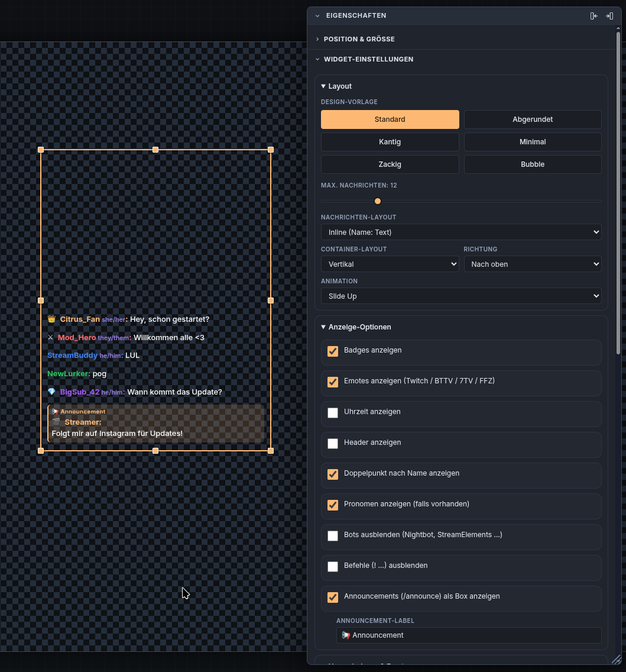Click the resize grip at panel bottom corner
Image resolution: width=626 pixels, height=672 pixels.
point(616,660)
